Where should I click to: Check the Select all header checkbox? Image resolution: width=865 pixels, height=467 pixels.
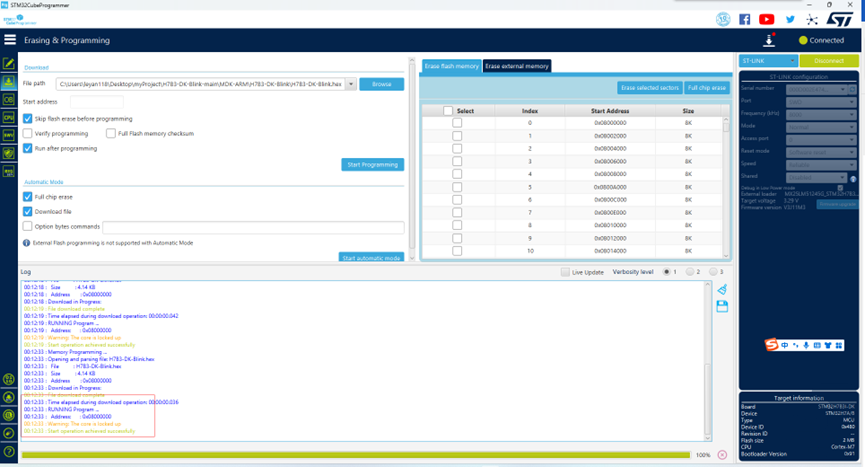pos(448,111)
